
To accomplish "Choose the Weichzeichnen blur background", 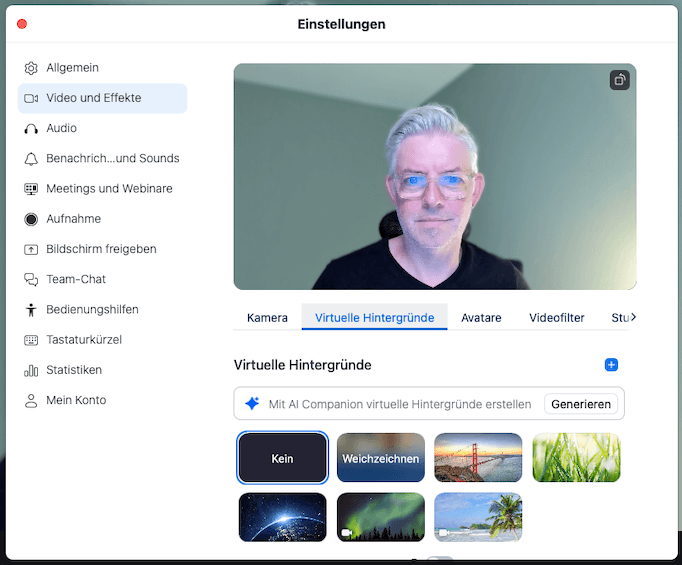I will 381,458.
